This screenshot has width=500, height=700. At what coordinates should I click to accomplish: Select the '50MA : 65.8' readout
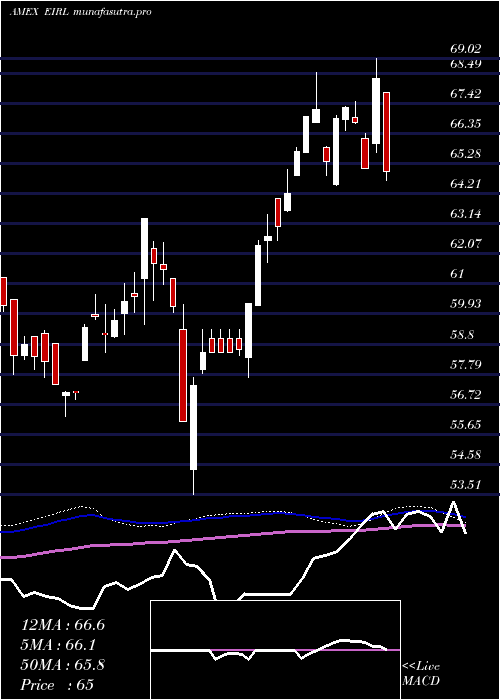(x=63, y=665)
